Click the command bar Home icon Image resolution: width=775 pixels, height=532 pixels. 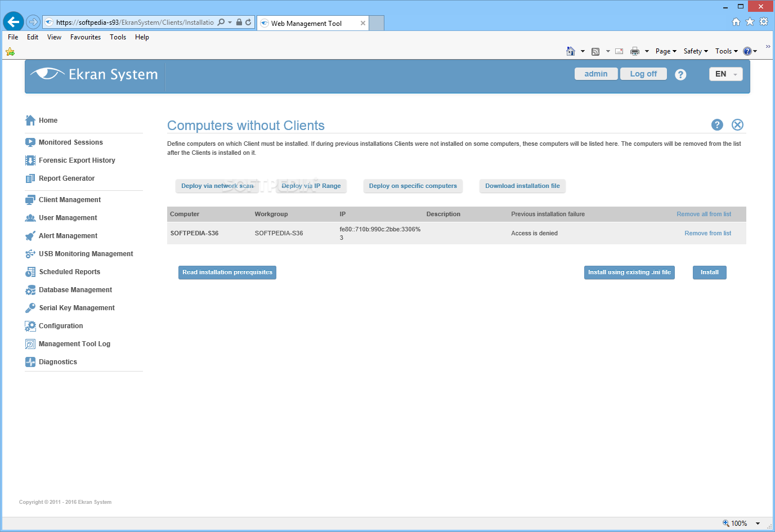click(x=571, y=51)
